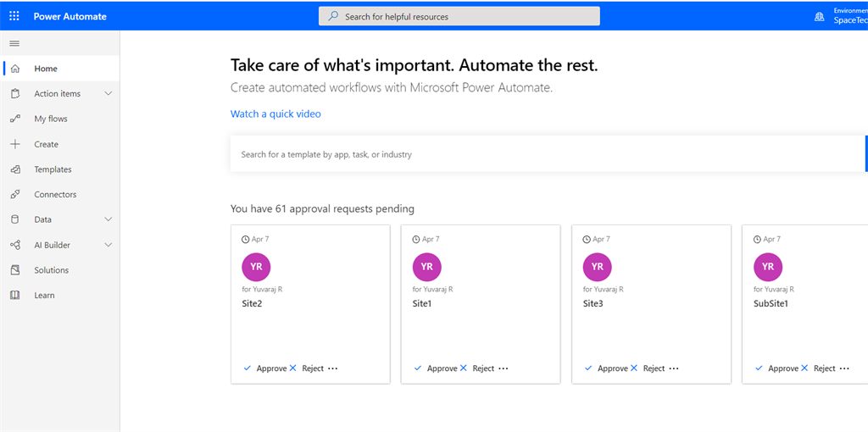This screenshot has height=432, width=868.
Task: Expand the AI Builder chevron
Action: 108,245
